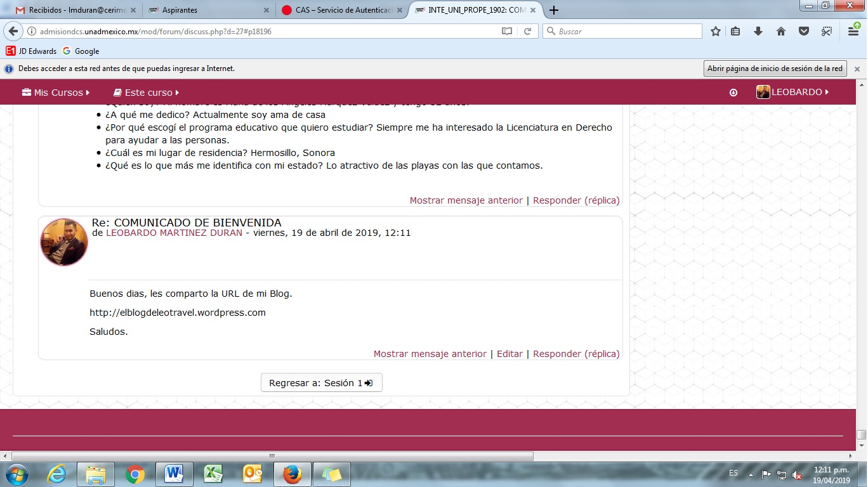Open the Firefox hamburger menu
The height and width of the screenshot is (487, 868).
pyautogui.click(x=853, y=31)
